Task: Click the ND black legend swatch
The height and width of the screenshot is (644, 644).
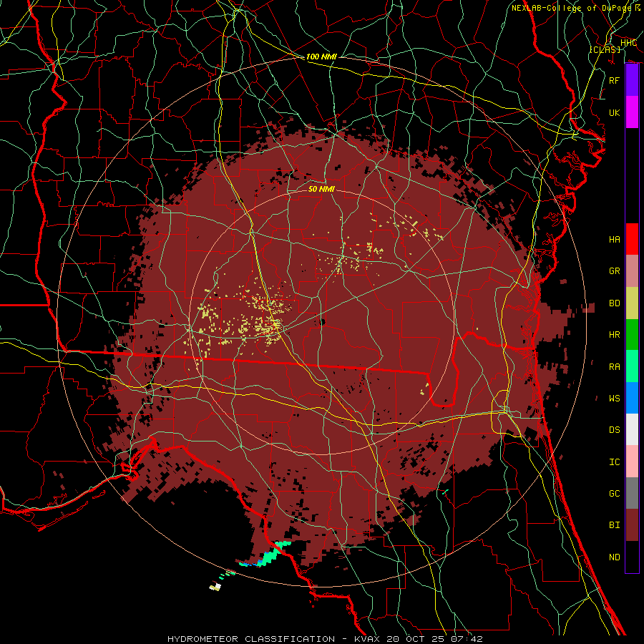Action: (632, 557)
